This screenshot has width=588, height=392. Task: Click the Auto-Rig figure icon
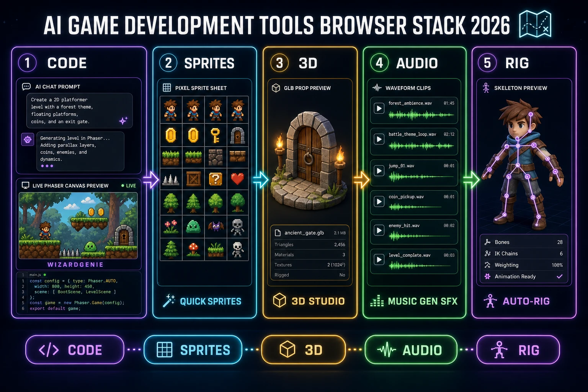click(x=490, y=301)
